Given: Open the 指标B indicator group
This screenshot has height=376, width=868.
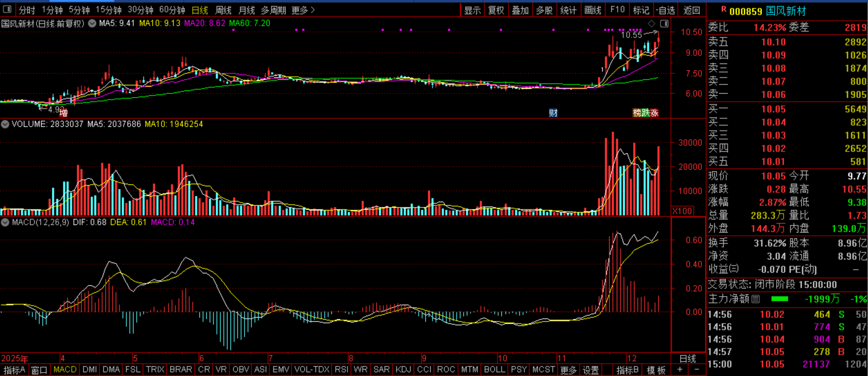Looking at the screenshot, I should [628, 370].
